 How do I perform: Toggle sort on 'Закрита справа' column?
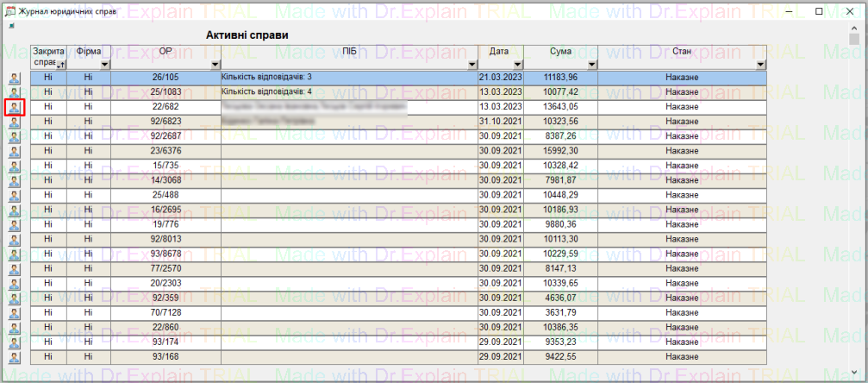point(61,65)
